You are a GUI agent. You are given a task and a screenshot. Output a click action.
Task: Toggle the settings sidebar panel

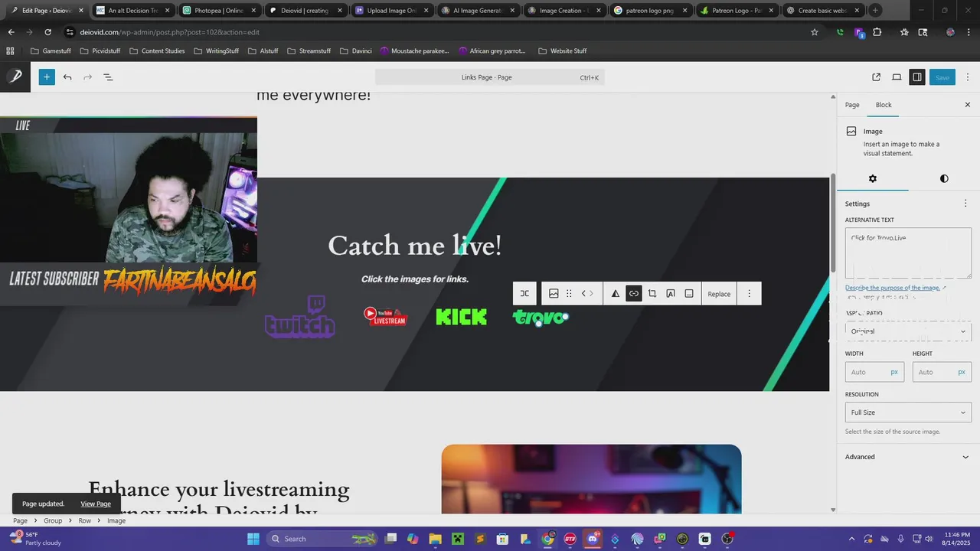916,77
